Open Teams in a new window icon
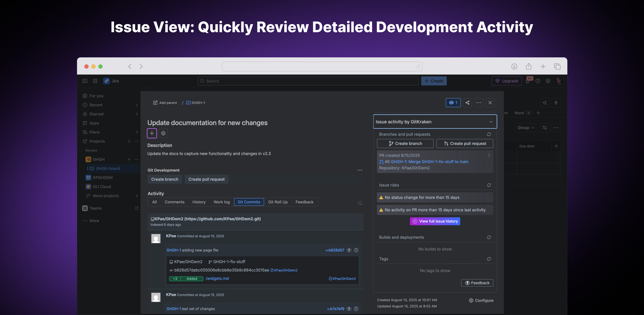 pos(137,208)
